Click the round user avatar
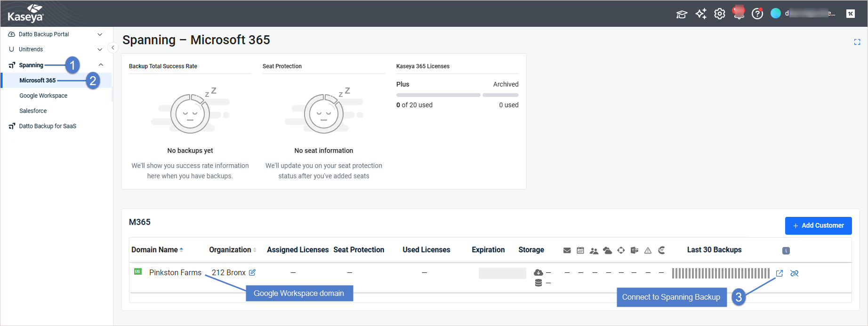The height and width of the screenshot is (326, 868). [x=776, y=14]
